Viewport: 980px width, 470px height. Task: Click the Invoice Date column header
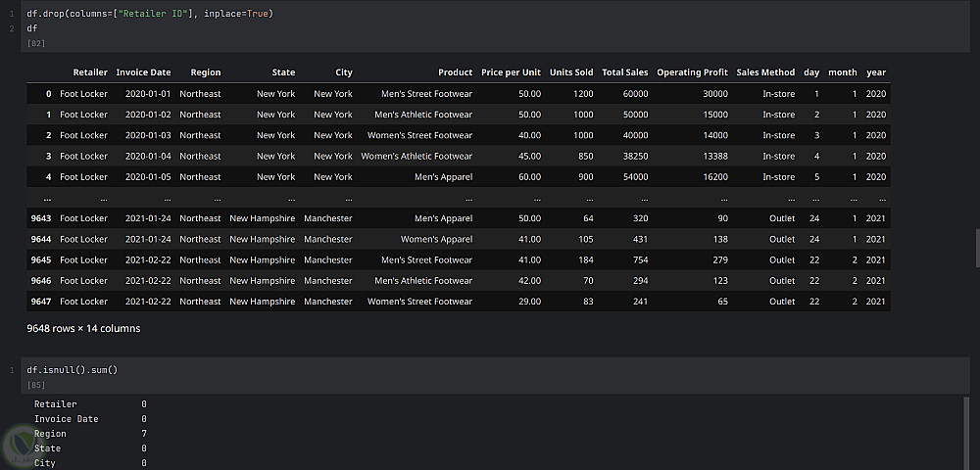tap(143, 72)
